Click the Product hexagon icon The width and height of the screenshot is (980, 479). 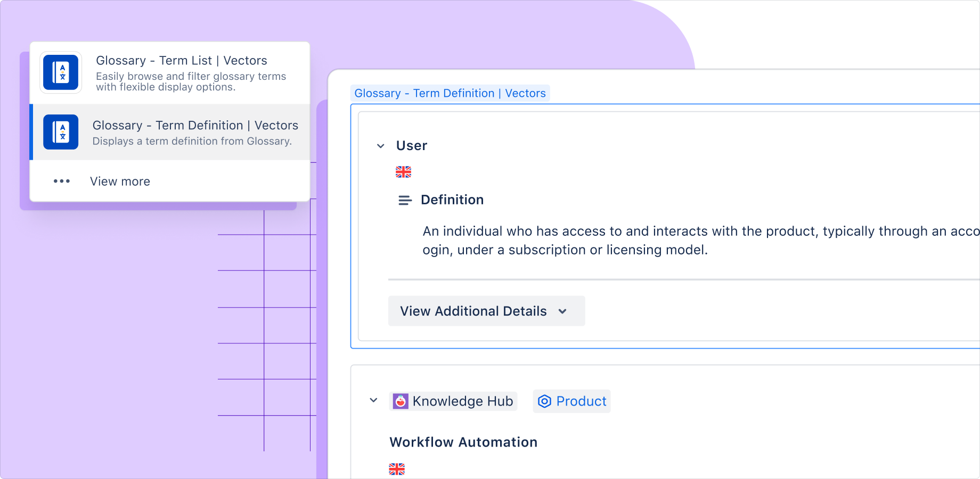coord(544,401)
